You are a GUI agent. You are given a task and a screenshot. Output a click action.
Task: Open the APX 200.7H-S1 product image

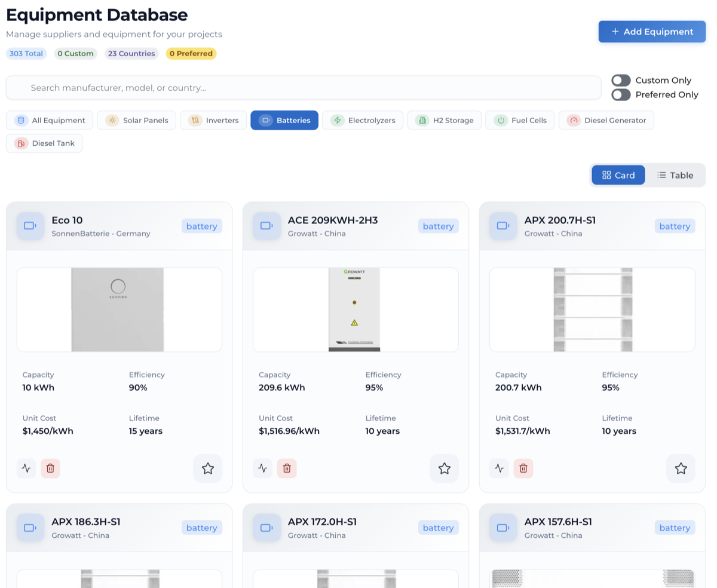click(x=592, y=310)
